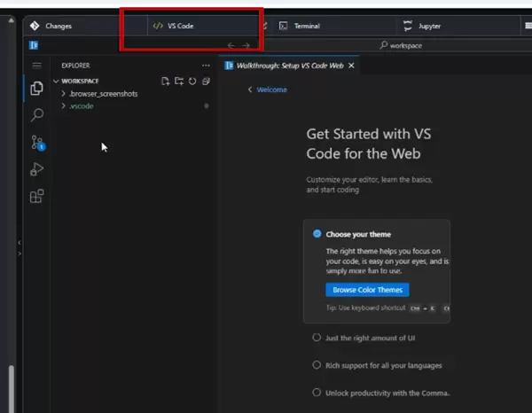Click the Browse Color Themes button

click(367, 290)
